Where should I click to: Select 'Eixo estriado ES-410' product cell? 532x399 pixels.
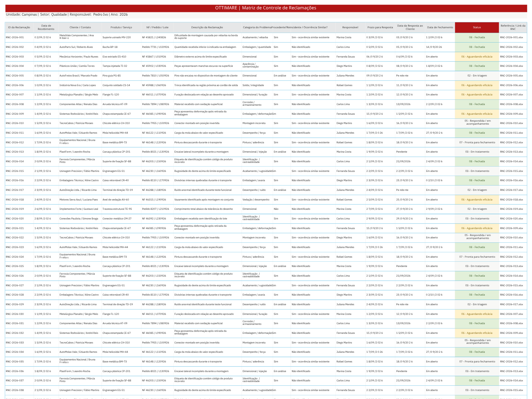(x=121, y=57)
